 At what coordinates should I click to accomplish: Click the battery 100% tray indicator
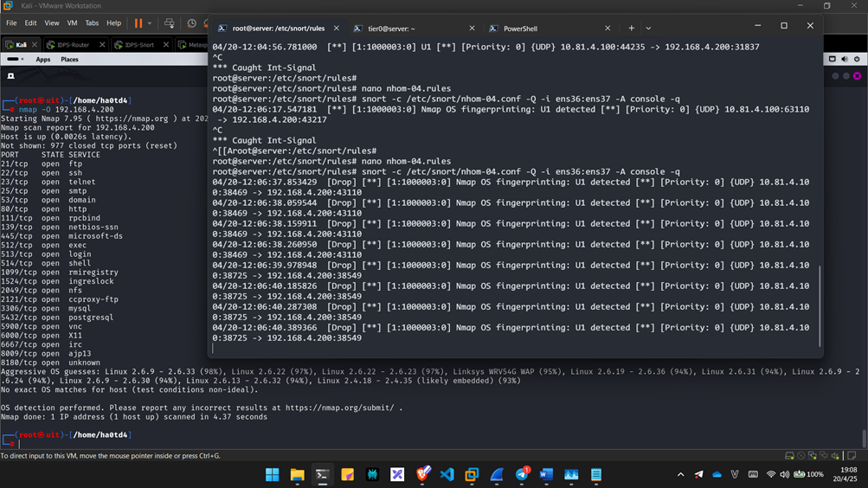pos(809,474)
